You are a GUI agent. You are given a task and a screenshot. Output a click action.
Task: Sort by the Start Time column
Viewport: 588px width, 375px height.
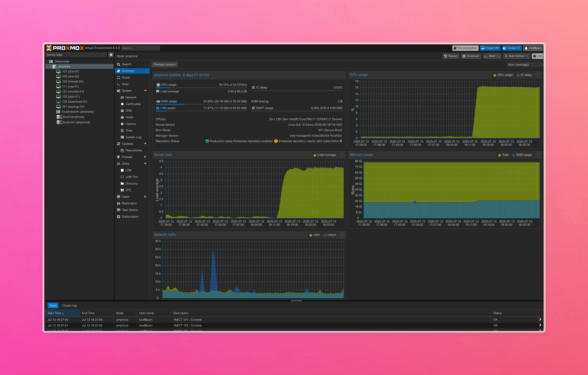click(x=63, y=313)
